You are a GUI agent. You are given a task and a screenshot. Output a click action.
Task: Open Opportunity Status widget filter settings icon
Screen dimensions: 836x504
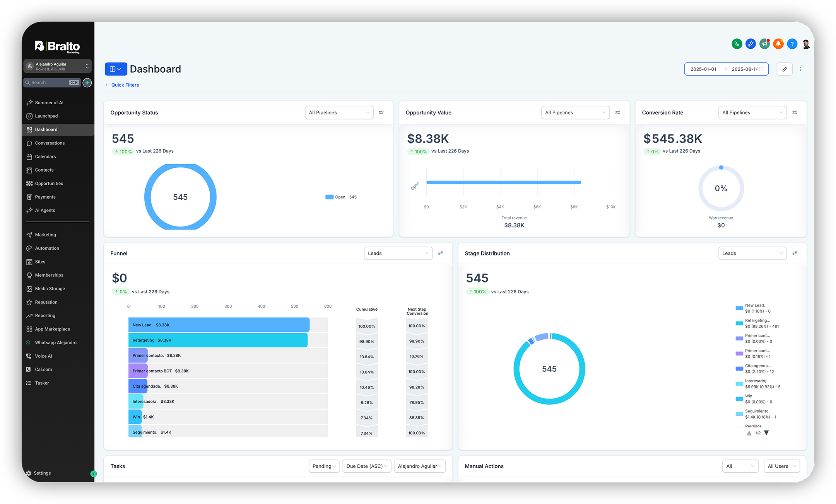pyautogui.click(x=381, y=112)
